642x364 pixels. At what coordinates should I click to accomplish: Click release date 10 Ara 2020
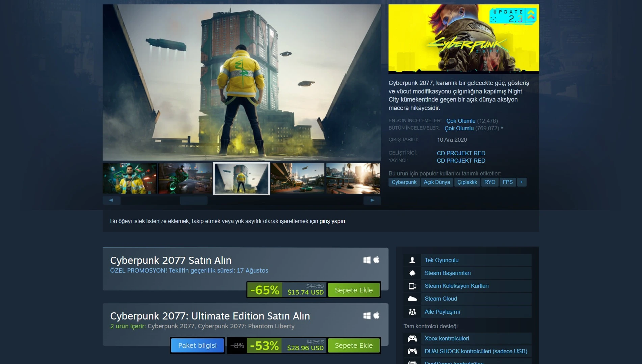click(452, 140)
